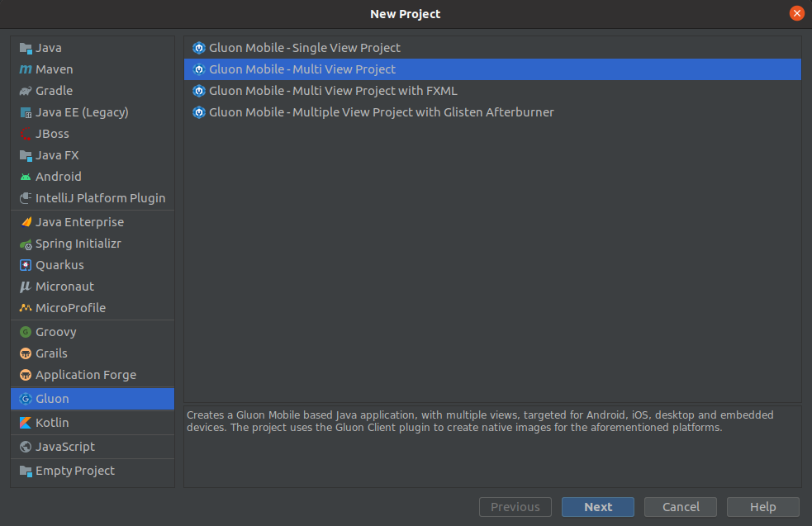This screenshot has width=812, height=526.
Task: Open the Help button
Action: (762, 507)
